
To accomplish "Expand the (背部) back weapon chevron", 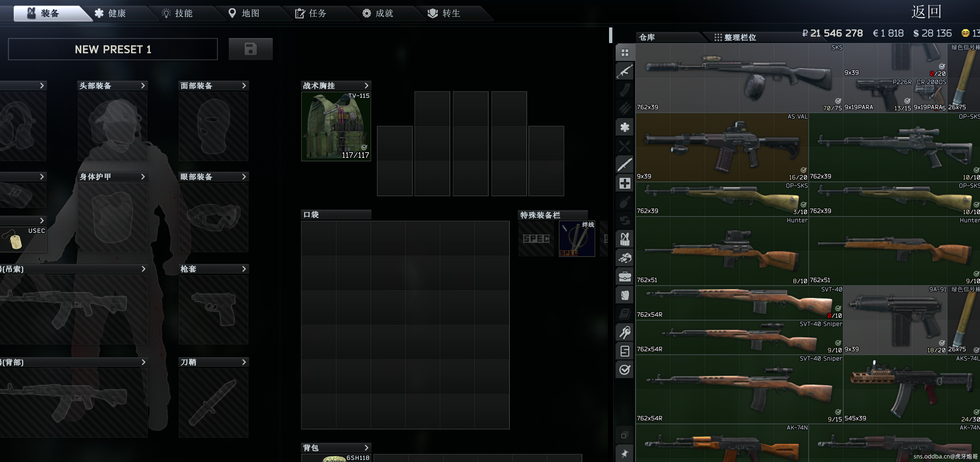I will [143, 362].
